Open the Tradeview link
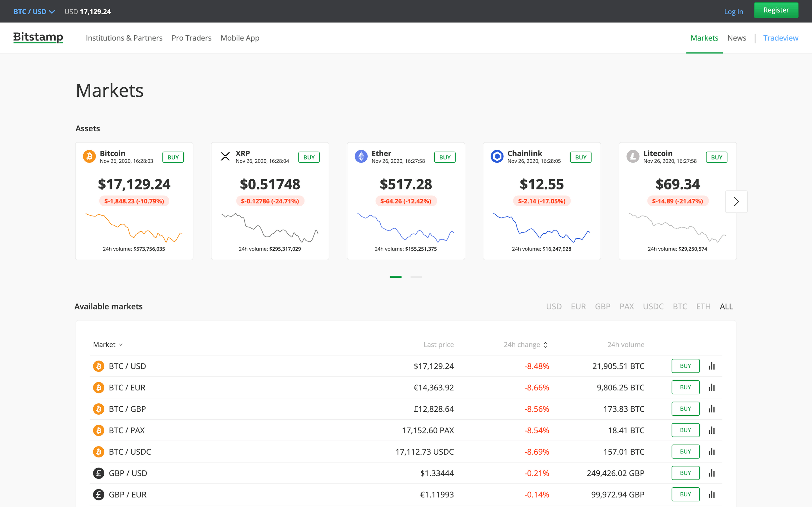The width and height of the screenshot is (812, 507). point(780,38)
